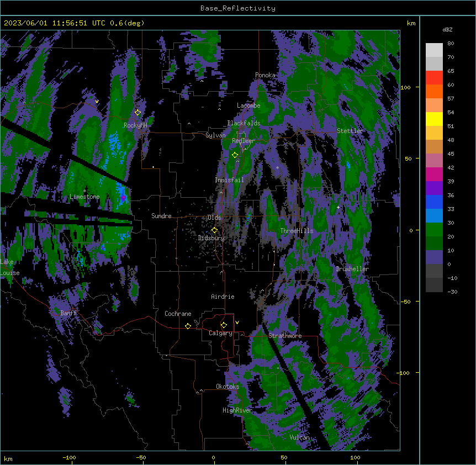Select the yellow 54-51 dBZ legend swatch
The width and height of the screenshot is (476, 465).
pyautogui.click(x=434, y=119)
